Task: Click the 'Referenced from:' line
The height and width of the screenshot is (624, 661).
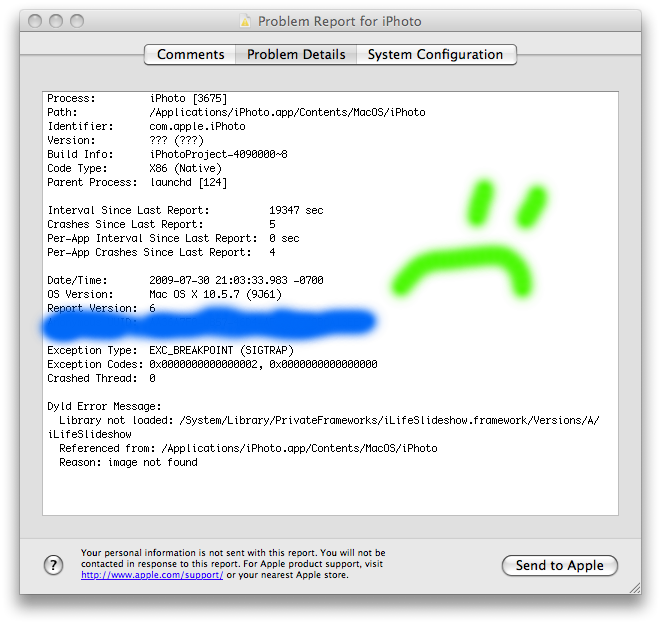Action: pos(248,448)
